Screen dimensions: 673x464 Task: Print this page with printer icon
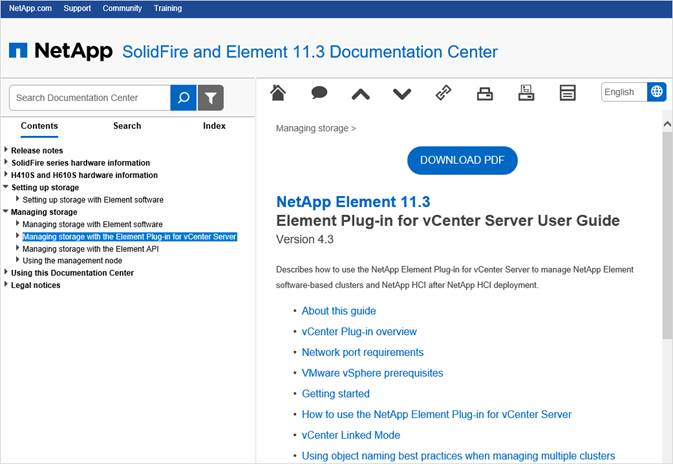tap(485, 93)
